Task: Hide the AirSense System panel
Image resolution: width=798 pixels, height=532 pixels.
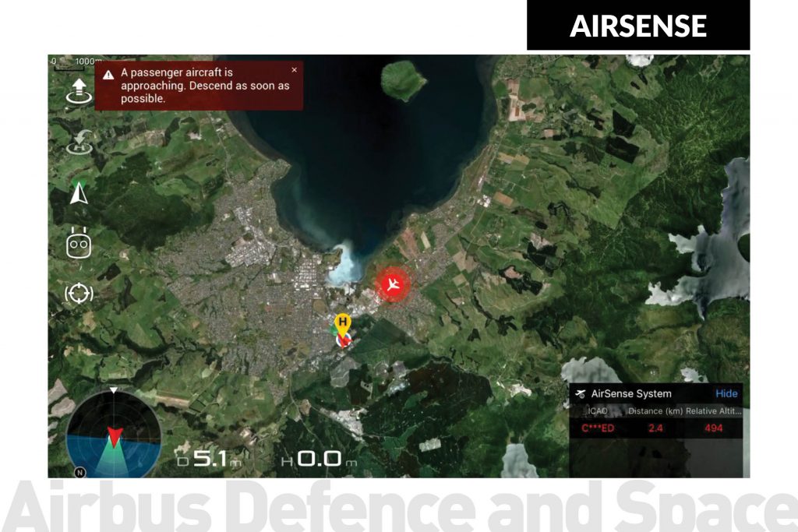Action: pos(726,393)
